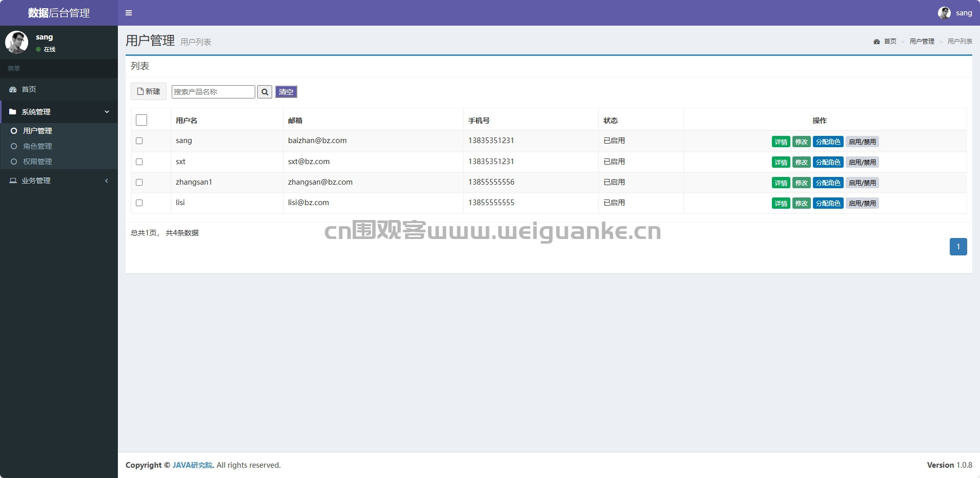
Task: Click 启用/禁用 for user zhangsan1
Action: tap(862, 183)
